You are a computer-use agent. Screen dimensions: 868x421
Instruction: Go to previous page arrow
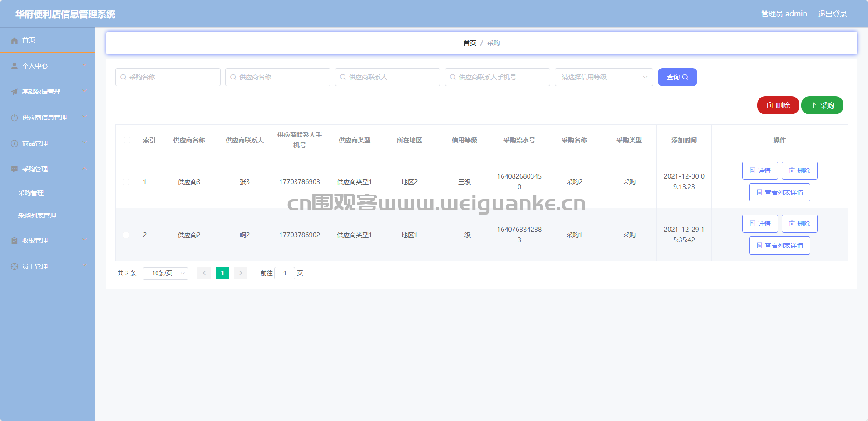point(204,273)
